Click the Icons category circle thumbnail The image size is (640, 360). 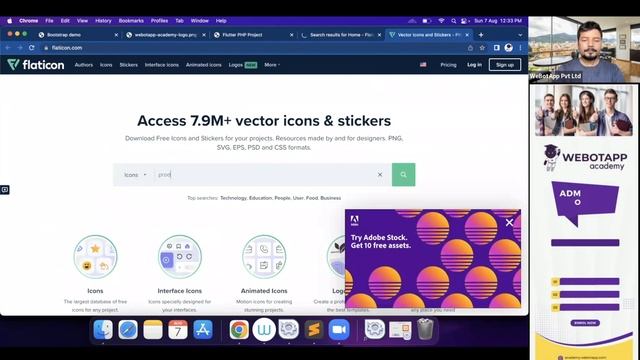click(x=95, y=257)
